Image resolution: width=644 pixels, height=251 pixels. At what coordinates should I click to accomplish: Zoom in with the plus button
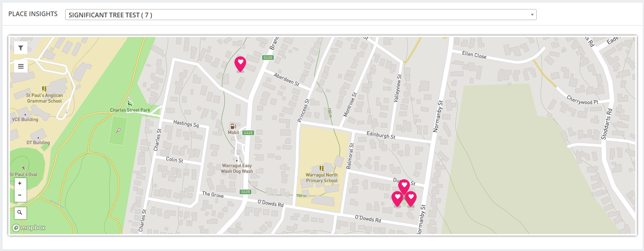[20, 183]
